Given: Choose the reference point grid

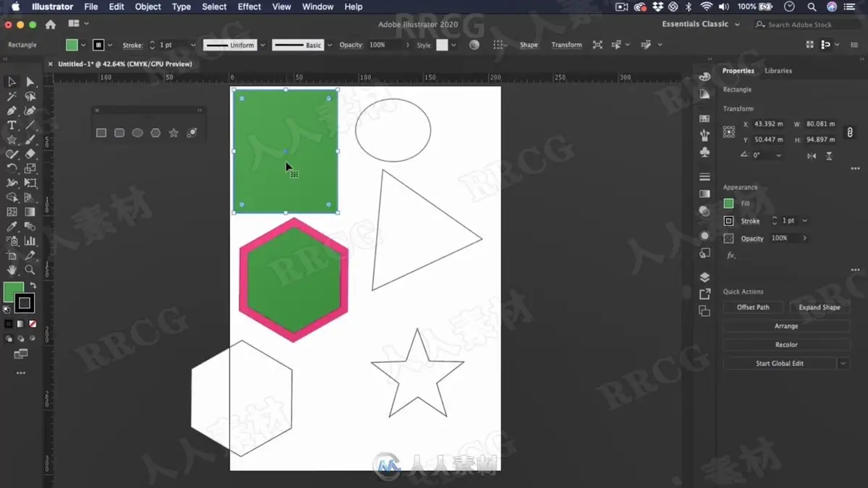Looking at the screenshot, I should [x=728, y=132].
